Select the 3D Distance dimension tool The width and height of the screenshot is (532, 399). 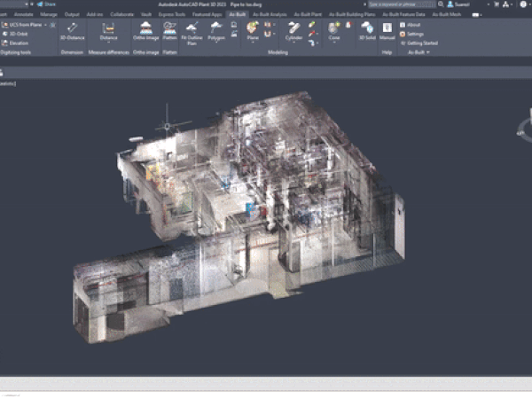click(72, 31)
